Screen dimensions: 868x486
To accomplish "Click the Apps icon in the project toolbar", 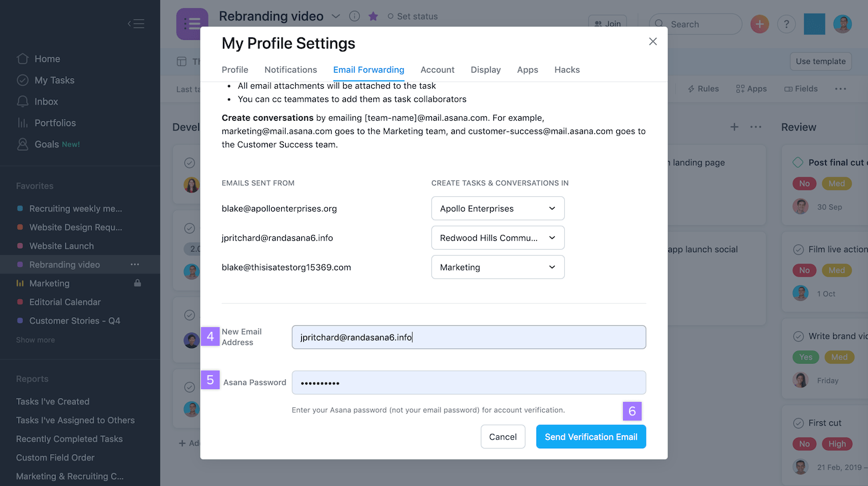I will click(740, 89).
